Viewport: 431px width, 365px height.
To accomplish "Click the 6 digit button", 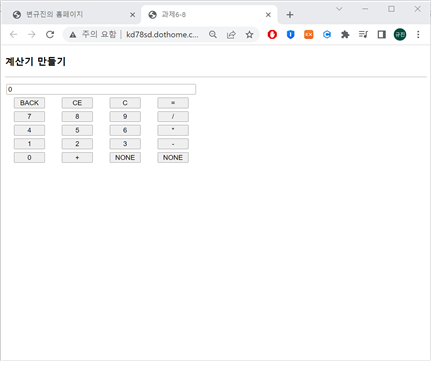I will 125,130.
